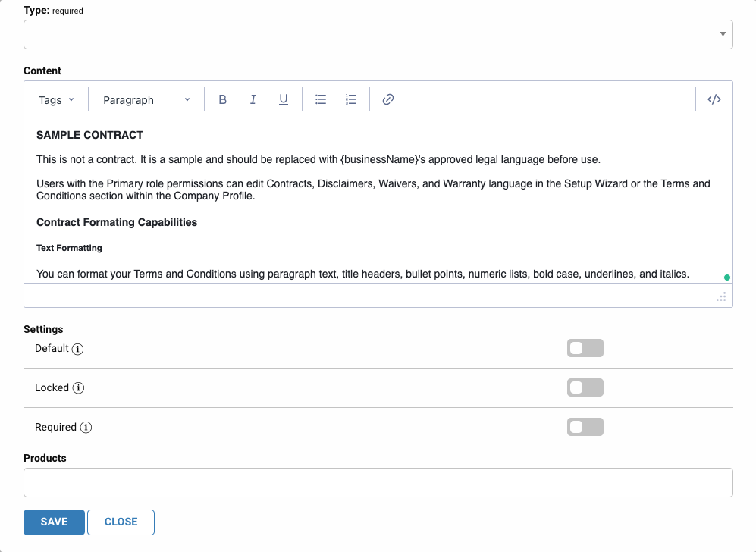Screen dimensions: 756x552
Task: Toggle the Locked setting switch
Action: [x=585, y=387]
